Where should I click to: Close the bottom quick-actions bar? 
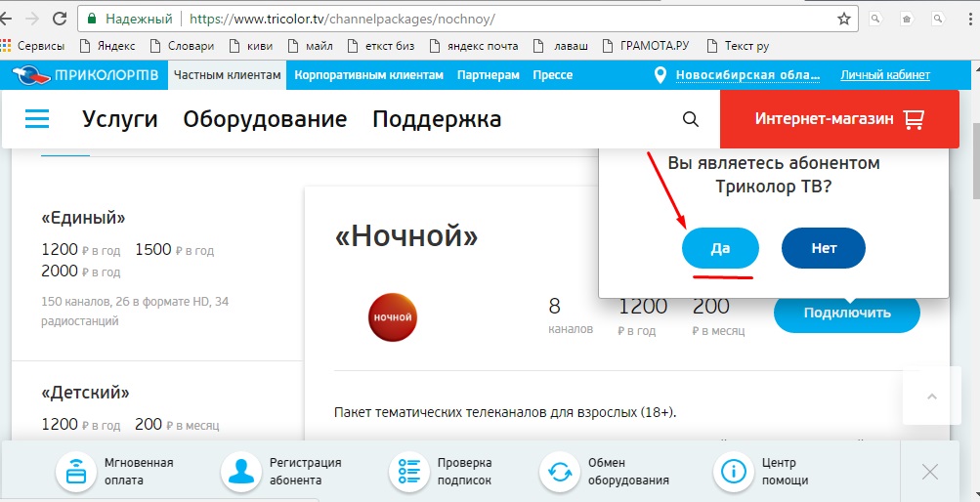click(929, 472)
